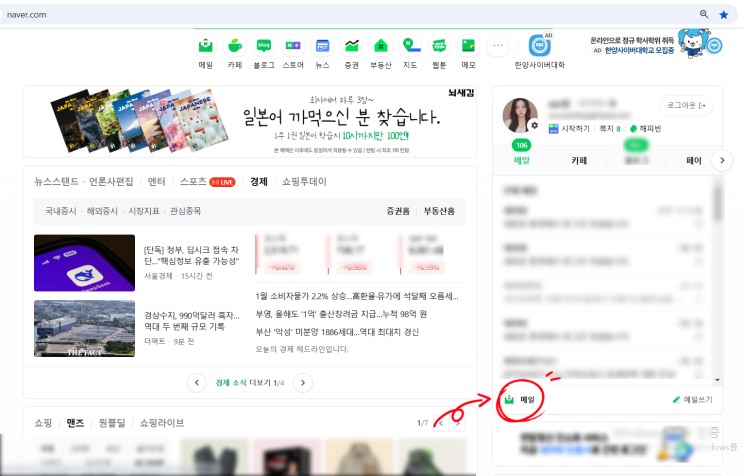Select the 메일 tab in profile panel

pos(522,160)
